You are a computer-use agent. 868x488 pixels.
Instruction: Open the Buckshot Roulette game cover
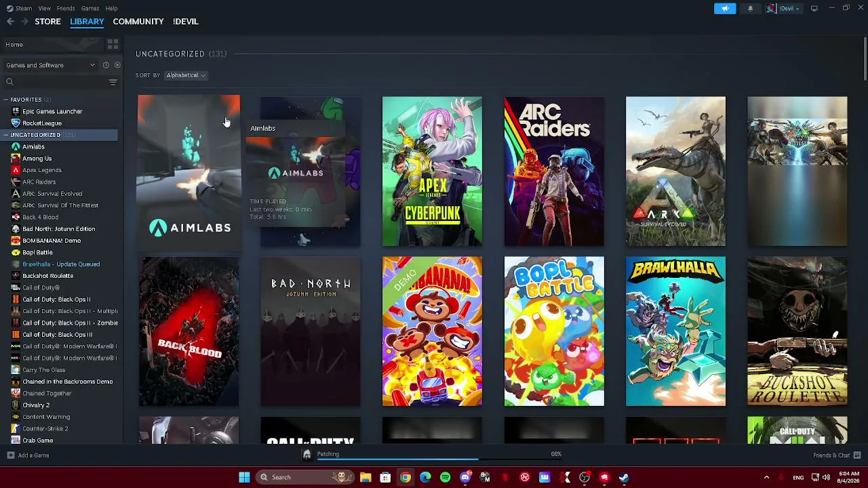(797, 331)
